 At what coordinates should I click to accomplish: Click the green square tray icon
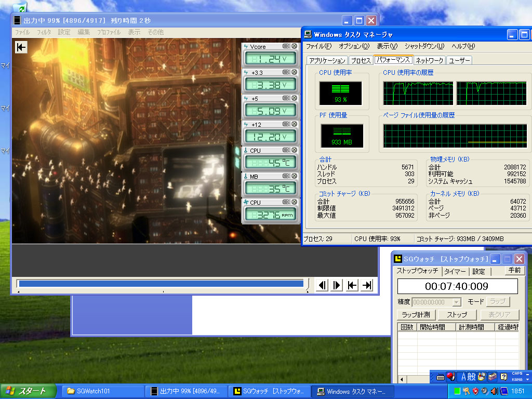[457, 391]
